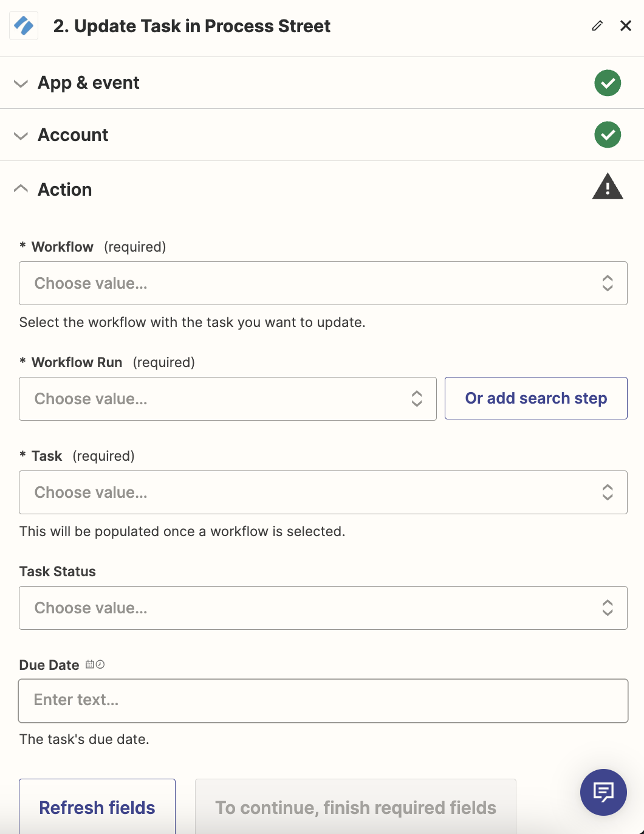The height and width of the screenshot is (834, 644).
Task: Click the Refresh fields button
Action: 97,807
